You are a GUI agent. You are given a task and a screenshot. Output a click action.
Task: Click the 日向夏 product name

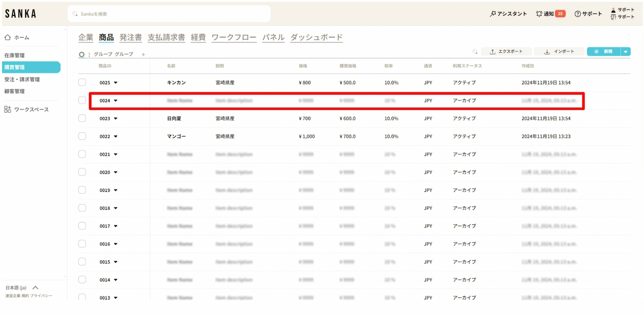(174, 118)
